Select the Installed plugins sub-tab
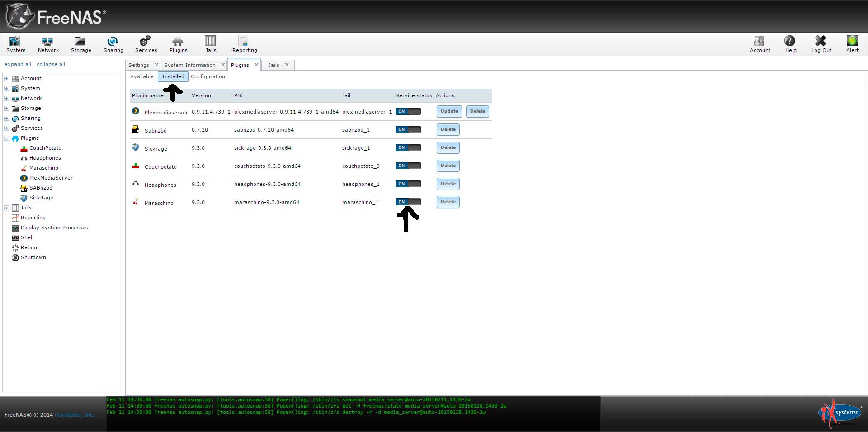The image size is (868, 432). (x=173, y=76)
